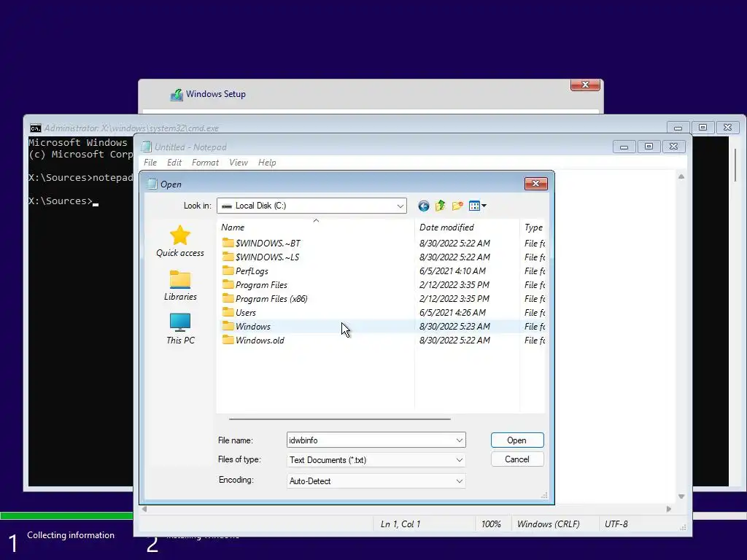Create a new folder icon in Open dialog
This screenshot has width=747, height=560.
point(457,206)
